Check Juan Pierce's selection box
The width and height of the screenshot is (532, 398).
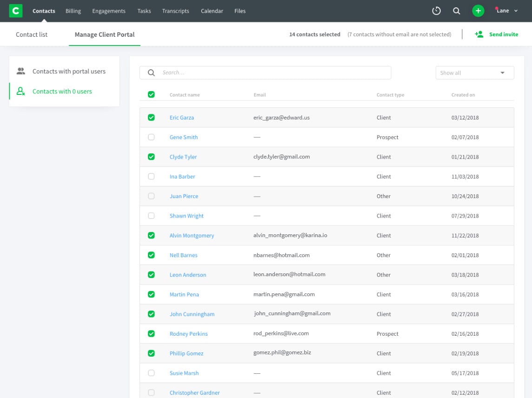pyautogui.click(x=151, y=196)
